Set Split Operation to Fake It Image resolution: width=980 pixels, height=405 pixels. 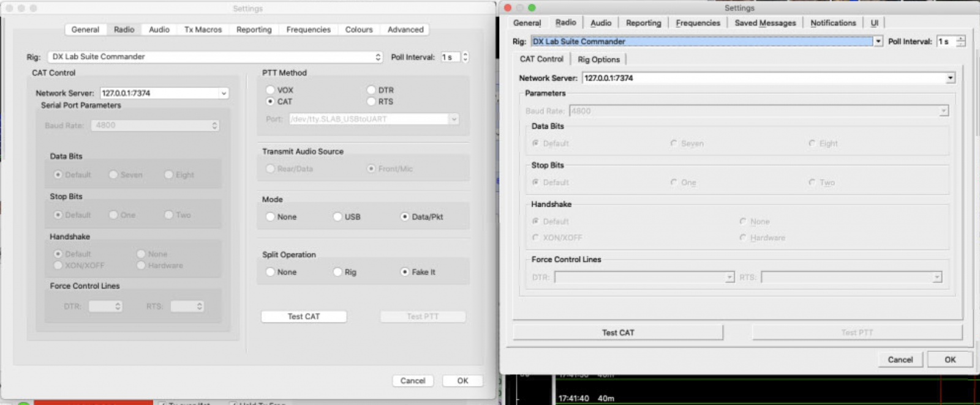pos(405,272)
